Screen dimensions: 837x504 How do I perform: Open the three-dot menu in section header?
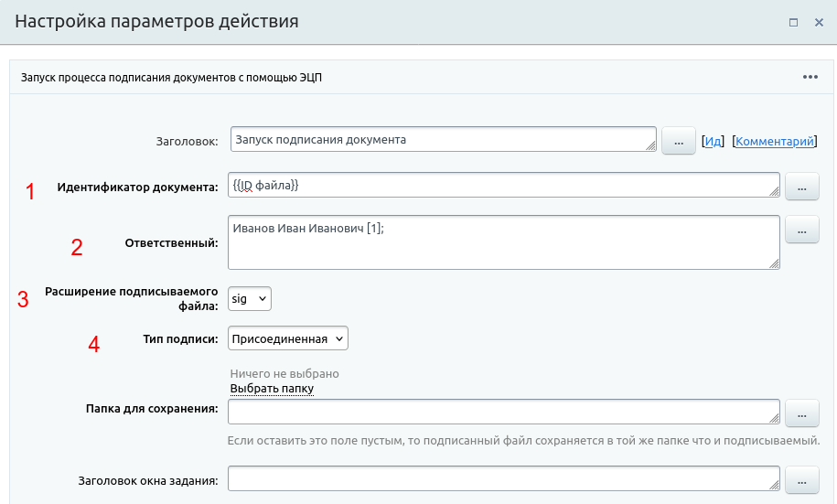(x=810, y=78)
